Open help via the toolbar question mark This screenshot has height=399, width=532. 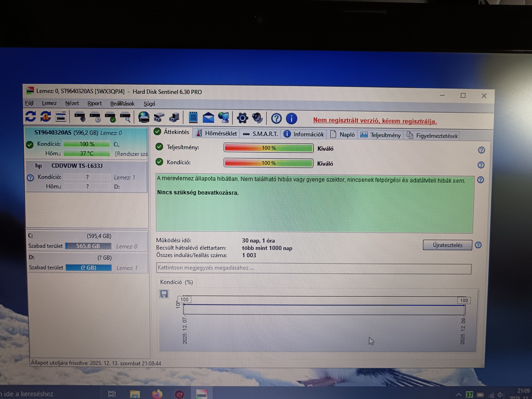tap(276, 119)
